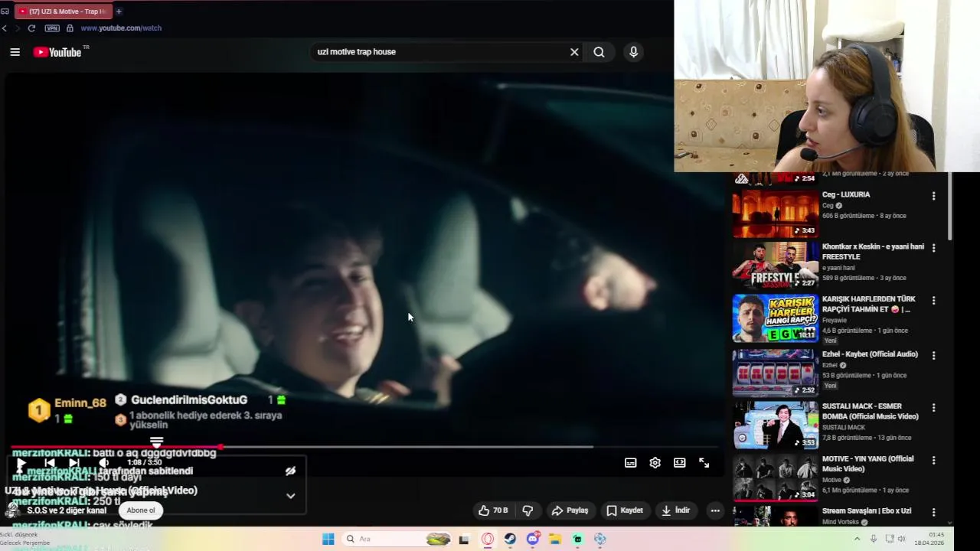Reload the page with the refresh icon

click(x=31, y=28)
